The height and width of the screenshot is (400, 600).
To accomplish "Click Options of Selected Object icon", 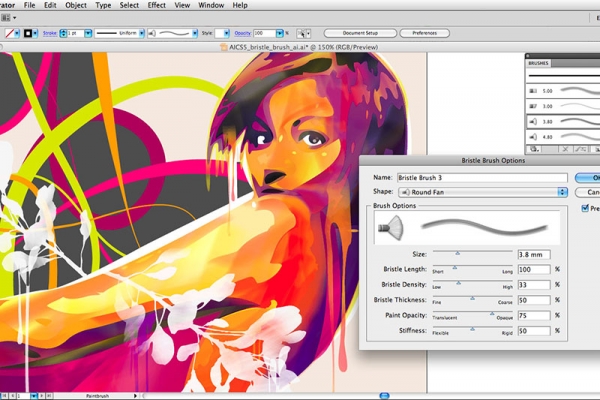I will pos(581,149).
